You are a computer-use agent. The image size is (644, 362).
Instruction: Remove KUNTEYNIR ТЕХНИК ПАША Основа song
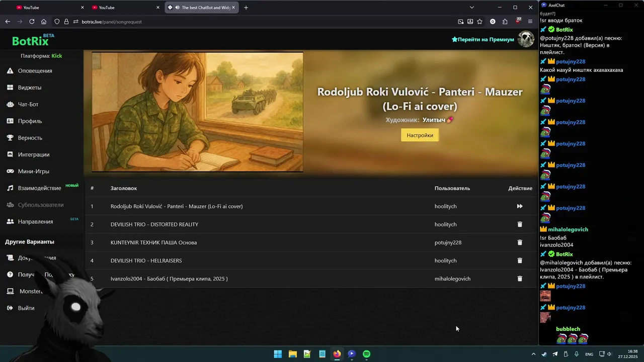pos(520,242)
